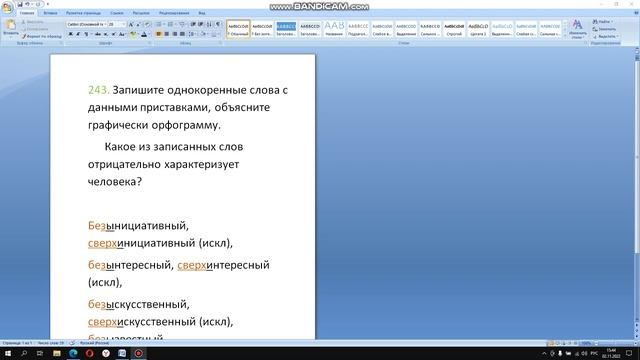This screenshot has width=640, height=360.
Task: Toggle underline formatting
Action: [x=86, y=34]
